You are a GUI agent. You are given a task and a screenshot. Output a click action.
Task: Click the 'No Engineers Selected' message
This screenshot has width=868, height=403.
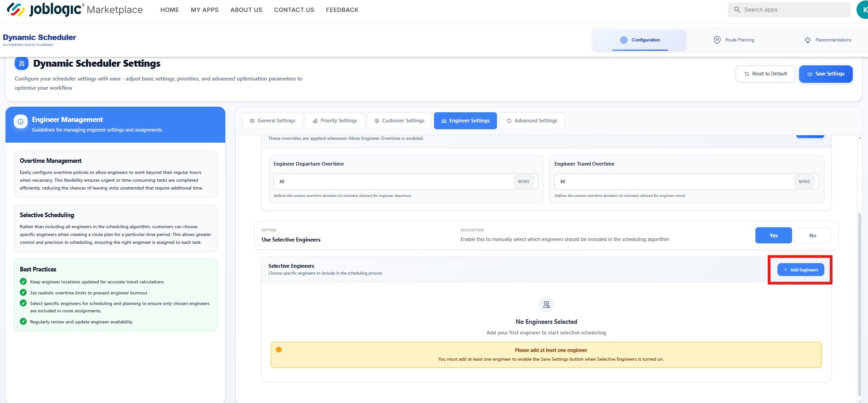(546, 322)
